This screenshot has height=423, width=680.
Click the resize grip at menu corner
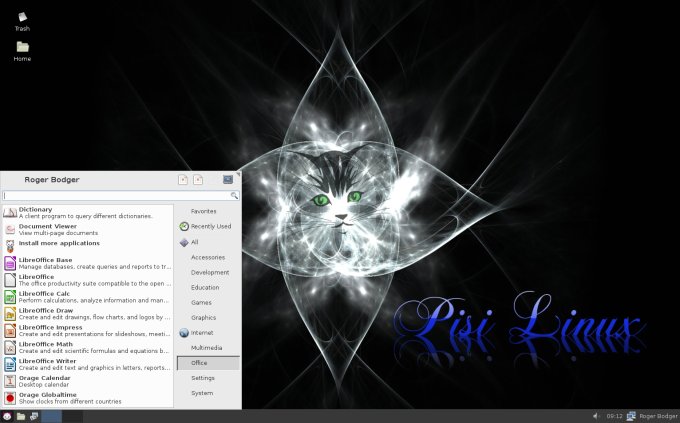tap(239, 174)
